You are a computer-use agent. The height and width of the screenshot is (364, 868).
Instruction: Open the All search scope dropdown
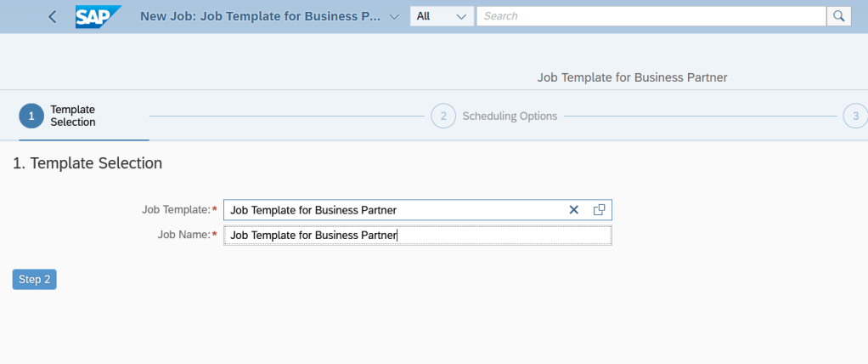tap(442, 16)
